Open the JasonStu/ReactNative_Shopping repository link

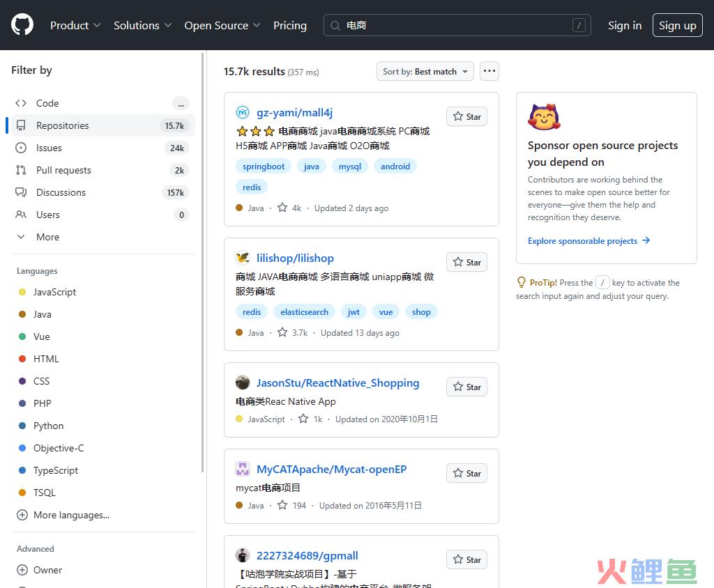(x=338, y=383)
